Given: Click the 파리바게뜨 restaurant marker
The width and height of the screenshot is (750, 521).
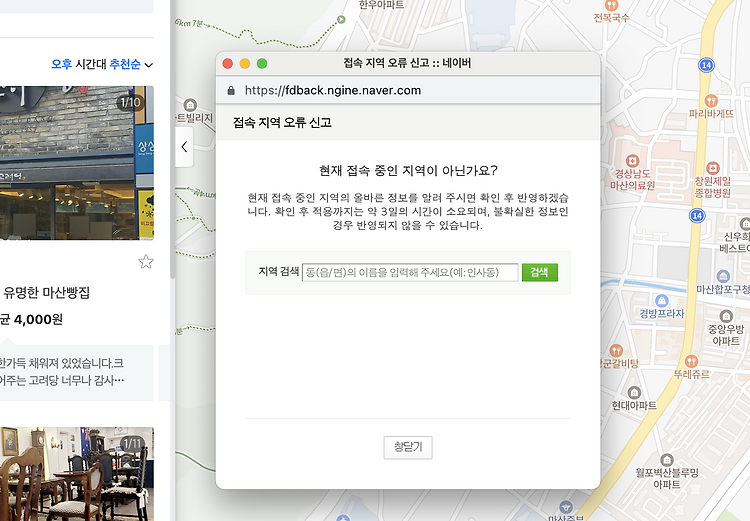Looking at the screenshot, I should 711,101.
